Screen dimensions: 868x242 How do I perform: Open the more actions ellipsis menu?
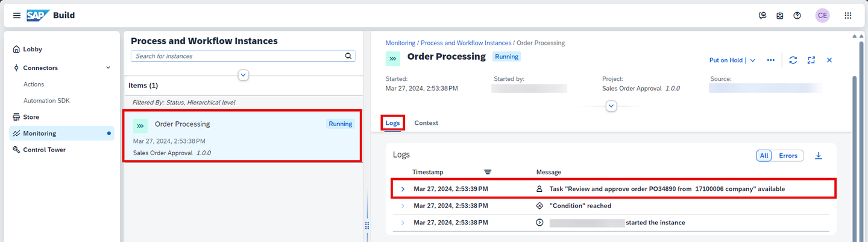click(770, 60)
